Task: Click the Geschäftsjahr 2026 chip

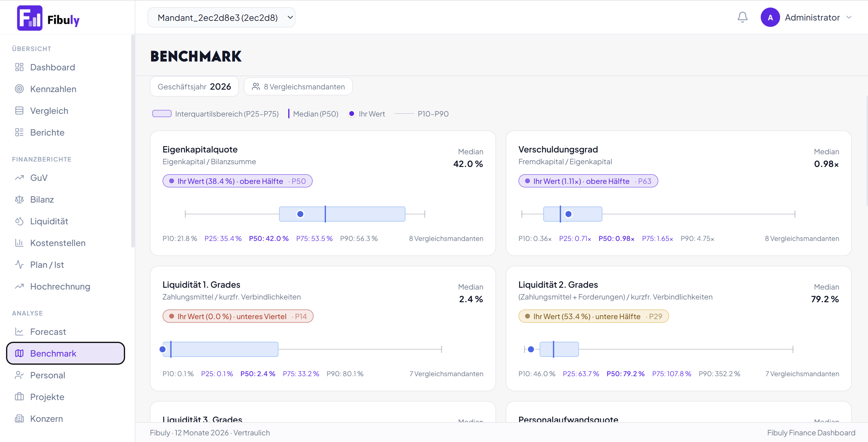Action: point(195,87)
